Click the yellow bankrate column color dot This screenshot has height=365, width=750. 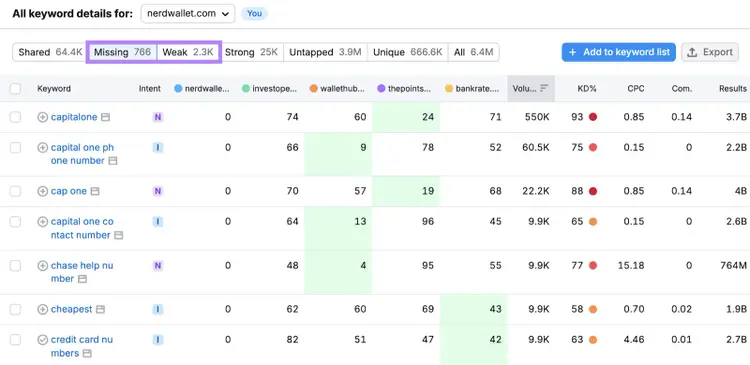pos(449,88)
